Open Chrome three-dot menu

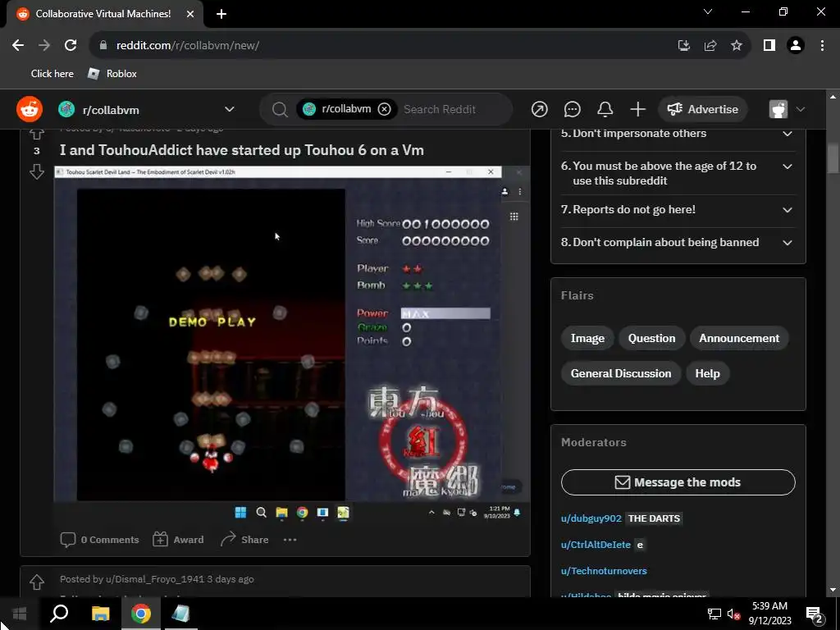pyautogui.click(x=822, y=45)
